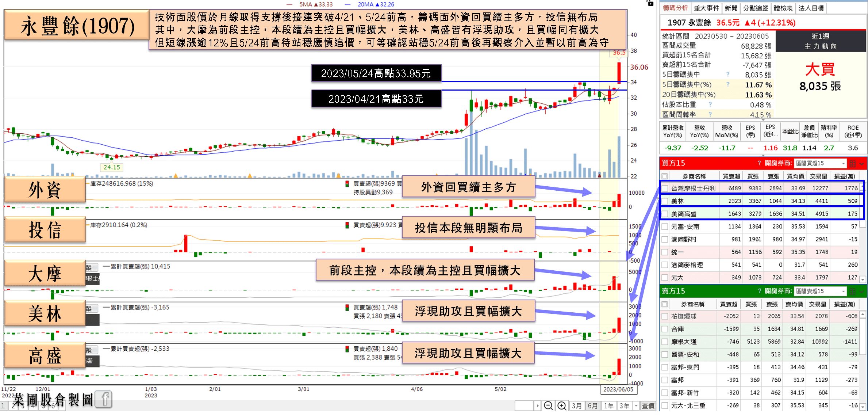Click down arrow of buyer list scrollbar
The height and width of the screenshot is (419, 868).
coord(863,279)
